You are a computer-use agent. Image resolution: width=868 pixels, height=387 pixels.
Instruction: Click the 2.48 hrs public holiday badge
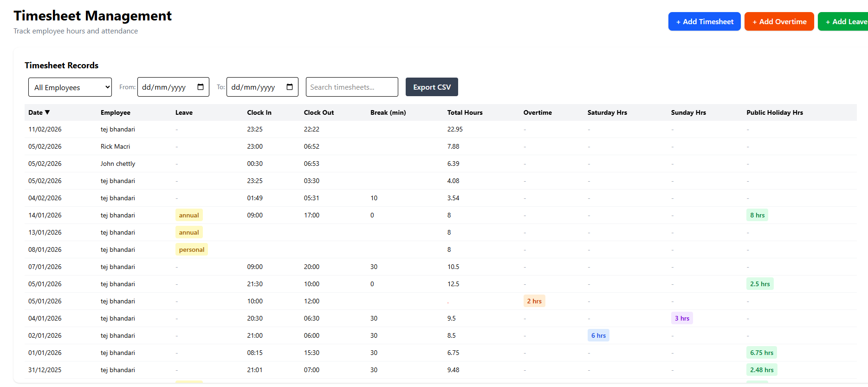[x=762, y=370]
